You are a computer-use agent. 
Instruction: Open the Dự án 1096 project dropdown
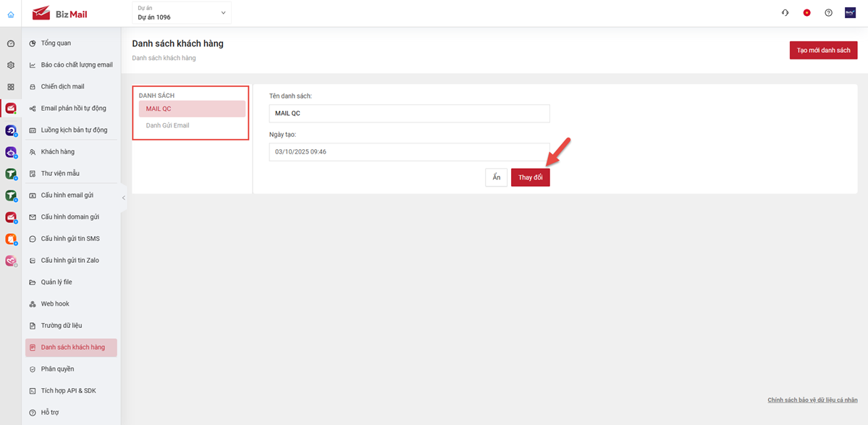tap(181, 13)
